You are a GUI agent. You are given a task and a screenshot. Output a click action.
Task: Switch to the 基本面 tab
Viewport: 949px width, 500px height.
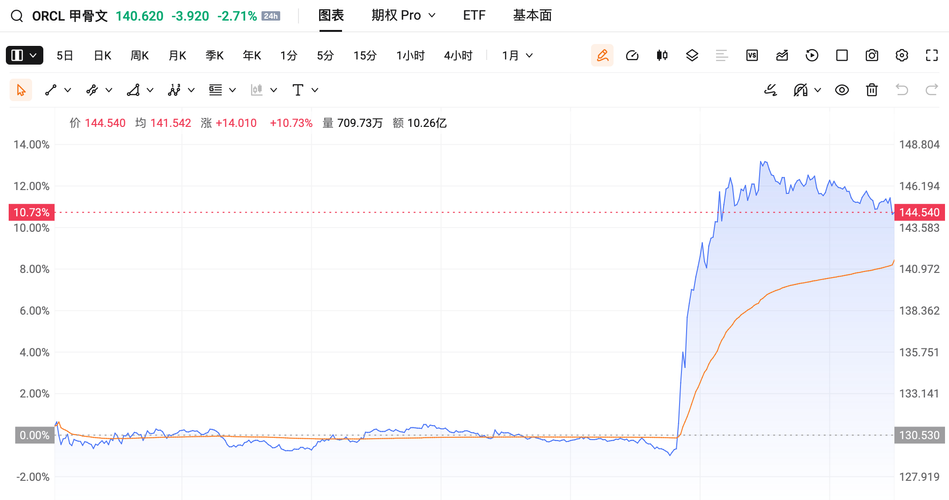pyautogui.click(x=533, y=16)
